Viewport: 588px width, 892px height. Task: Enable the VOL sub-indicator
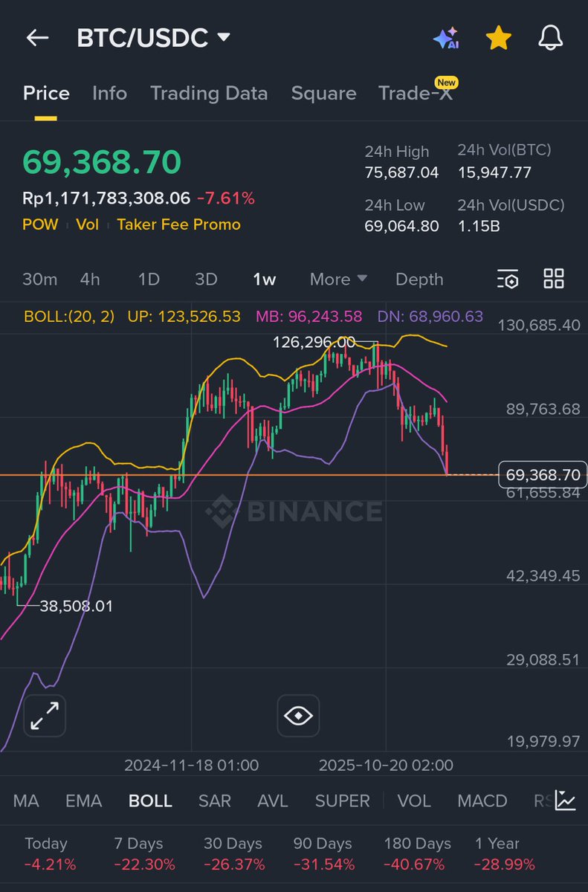tap(414, 801)
